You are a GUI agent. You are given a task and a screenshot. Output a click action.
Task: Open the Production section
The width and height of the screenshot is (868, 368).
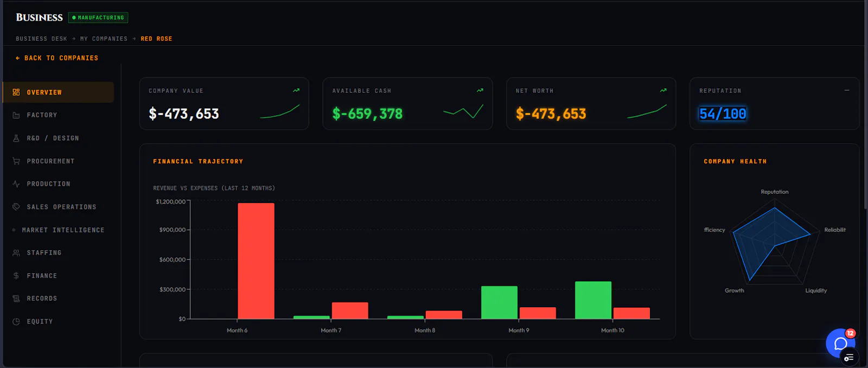tap(59, 184)
